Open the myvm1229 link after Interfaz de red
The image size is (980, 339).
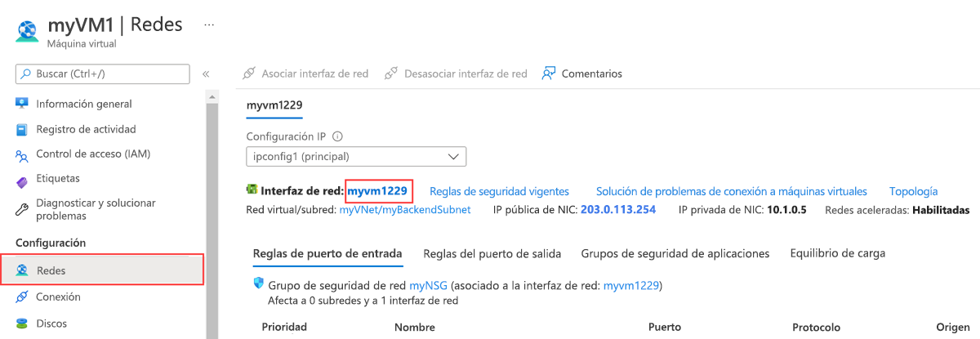[377, 191]
